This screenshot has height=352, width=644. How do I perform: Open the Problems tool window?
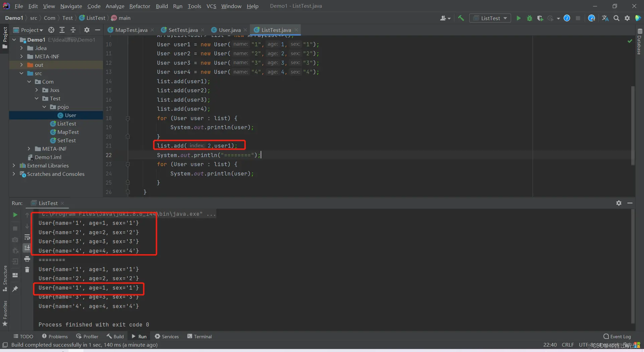click(x=55, y=336)
